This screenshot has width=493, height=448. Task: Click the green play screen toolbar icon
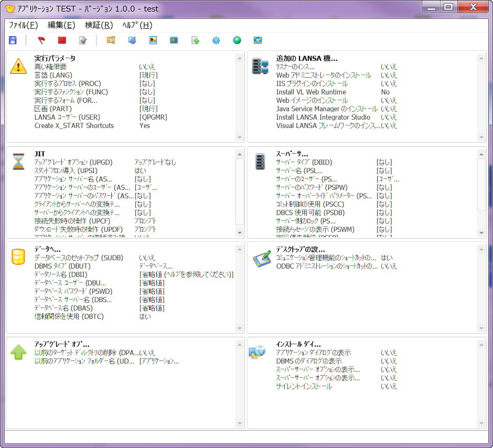pos(174,40)
